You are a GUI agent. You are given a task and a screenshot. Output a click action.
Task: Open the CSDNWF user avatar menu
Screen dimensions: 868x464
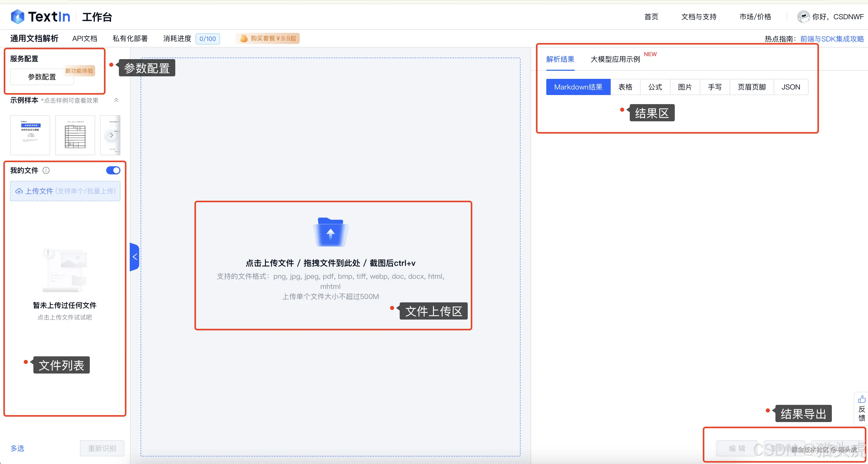(x=804, y=16)
